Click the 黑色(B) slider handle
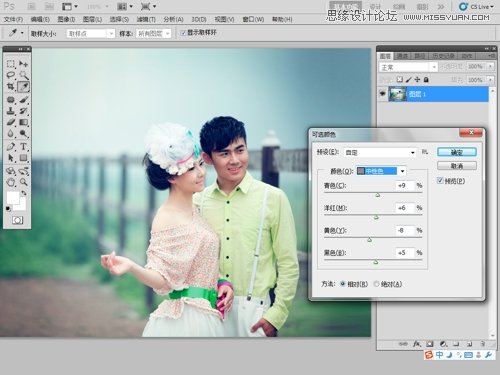 click(376, 262)
